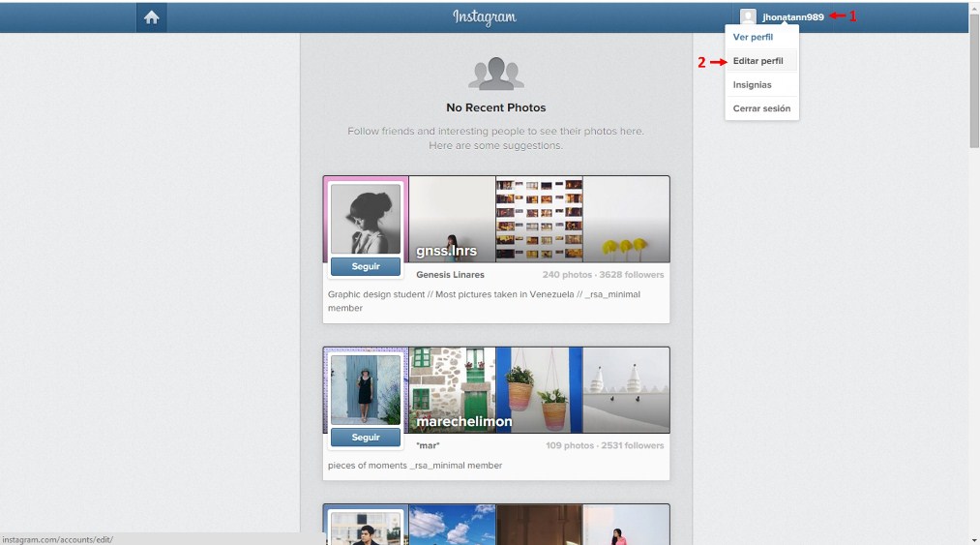Follow gnss.lnrs with Seguir button
Image resolution: width=980 pixels, height=545 pixels.
pyautogui.click(x=366, y=266)
